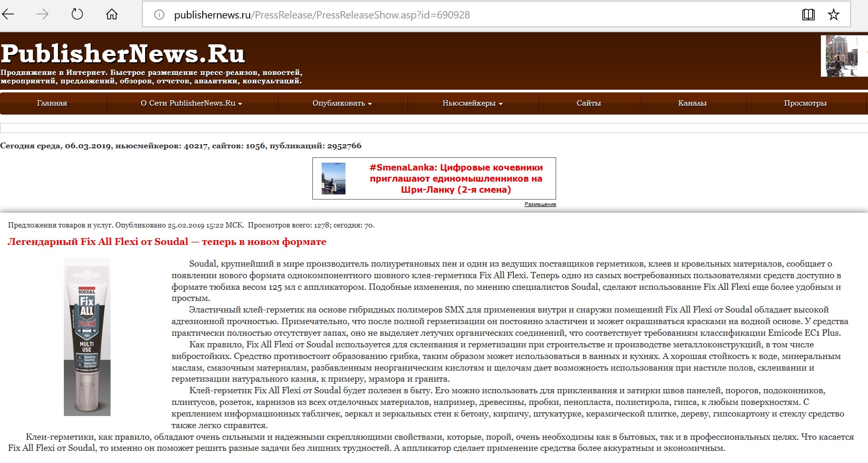Reload the page with refresh icon
Screen dimensions: 868x463
click(x=77, y=14)
